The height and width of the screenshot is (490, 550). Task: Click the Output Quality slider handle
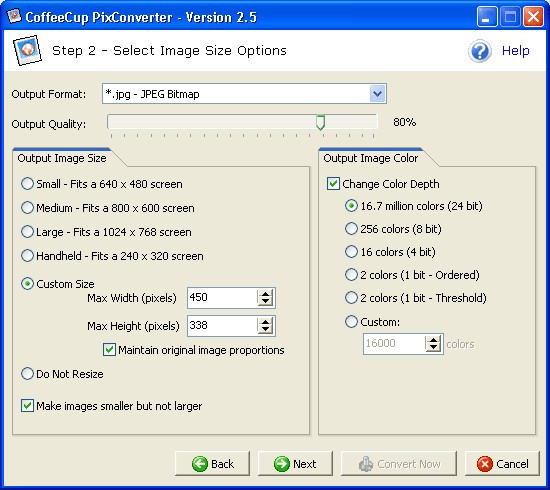(x=320, y=122)
